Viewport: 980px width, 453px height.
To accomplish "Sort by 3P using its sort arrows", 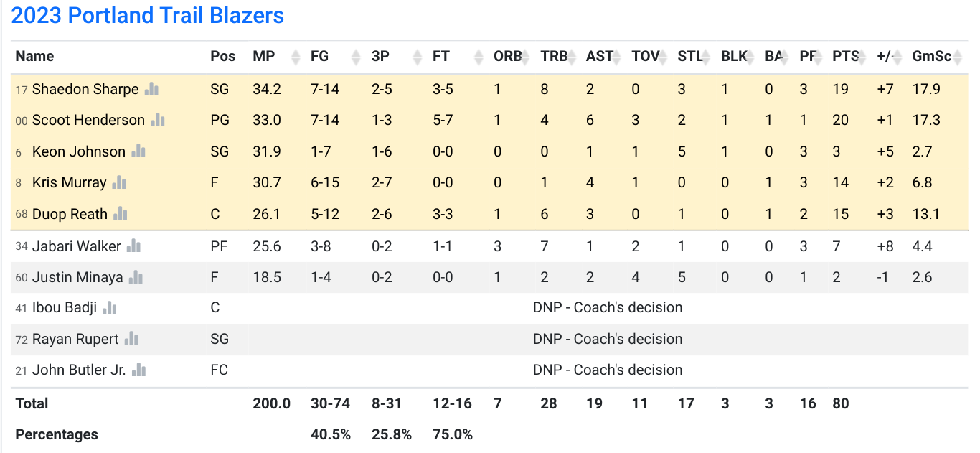I will tap(416, 57).
